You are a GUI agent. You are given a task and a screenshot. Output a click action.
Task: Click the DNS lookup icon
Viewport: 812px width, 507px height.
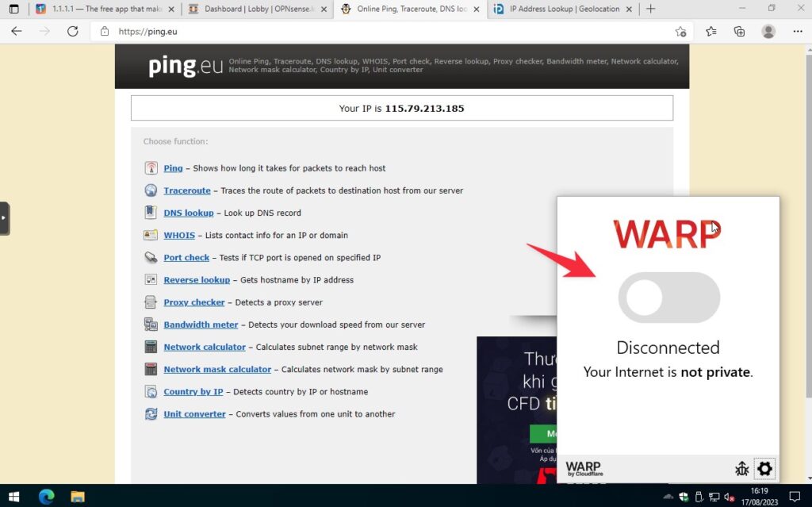151,213
